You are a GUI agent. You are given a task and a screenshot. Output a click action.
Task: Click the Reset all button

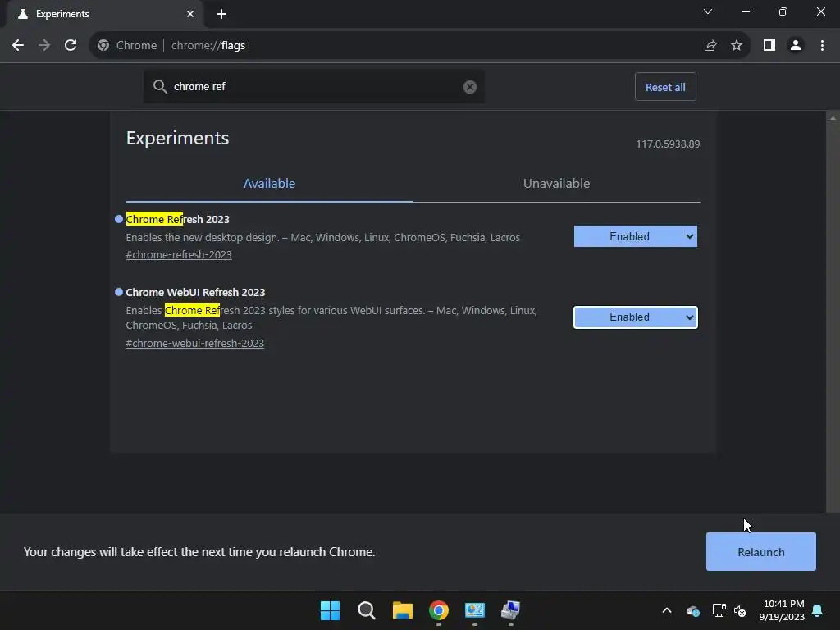(665, 87)
